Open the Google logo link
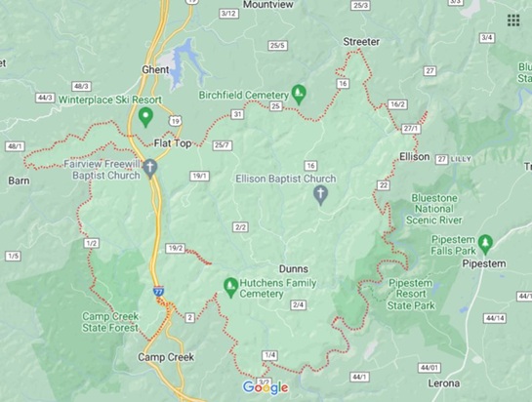Viewport: 532px width, 402px height. pos(266,387)
